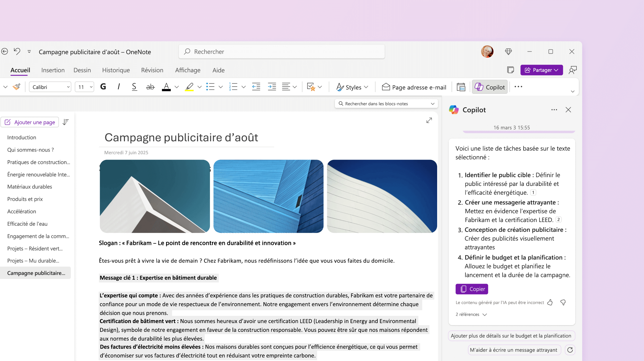Expand the notebook search scope chevron

click(433, 104)
